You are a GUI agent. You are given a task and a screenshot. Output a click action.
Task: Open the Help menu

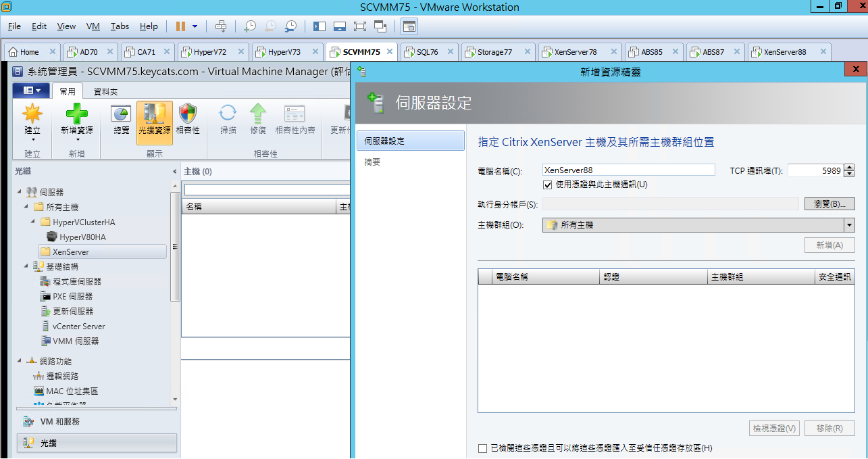tap(149, 26)
